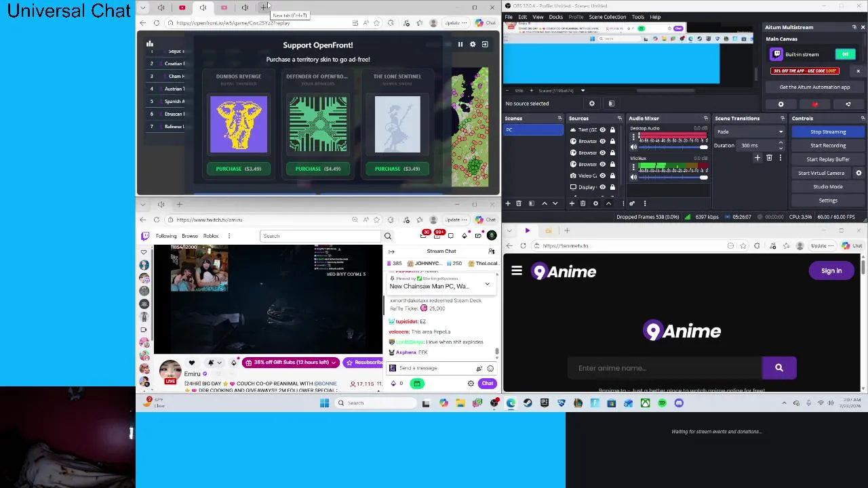
Task: Open the OBS Docks menu
Action: point(556,17)
